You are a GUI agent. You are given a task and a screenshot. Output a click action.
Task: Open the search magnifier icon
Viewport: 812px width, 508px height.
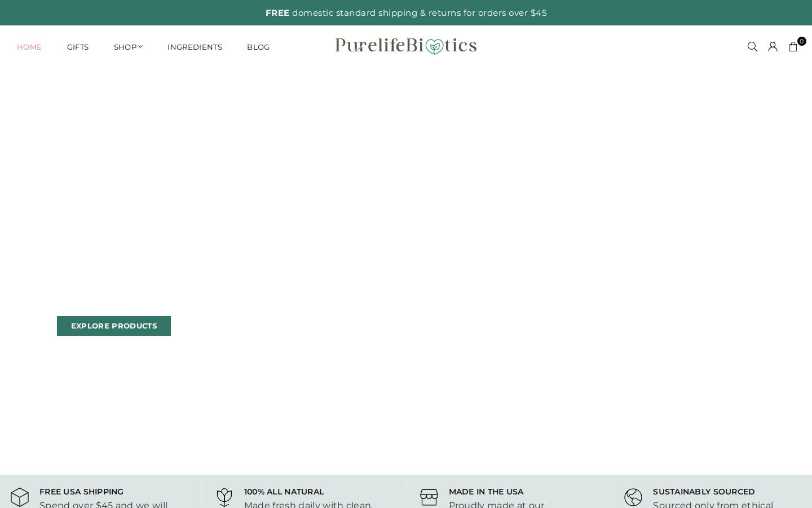[752, 47]
